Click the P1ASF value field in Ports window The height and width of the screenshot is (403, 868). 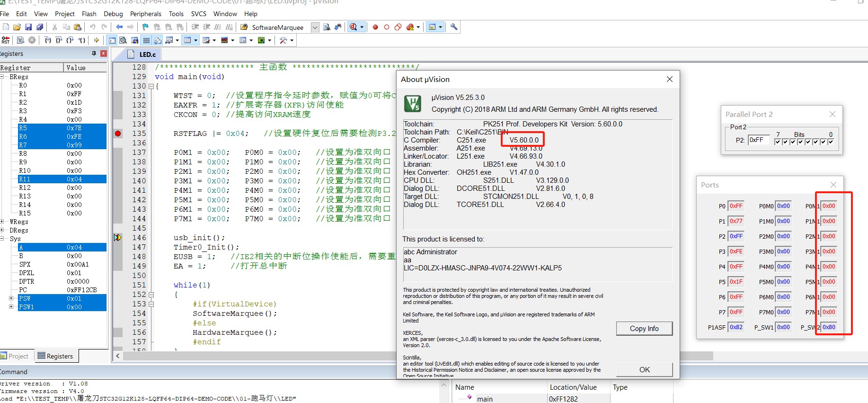[736, 327]
